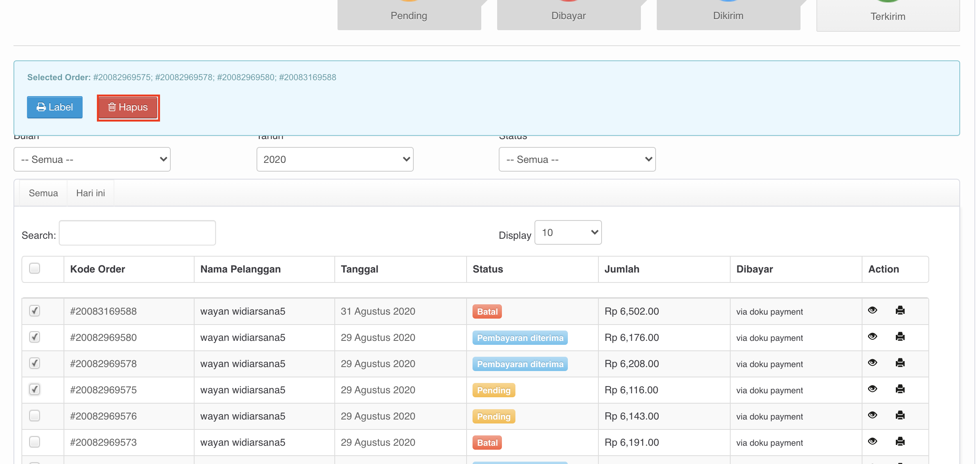The height and width of the screenshot is (464, 980).
Task: Click the blue Label print button
Action: (55, 107)
